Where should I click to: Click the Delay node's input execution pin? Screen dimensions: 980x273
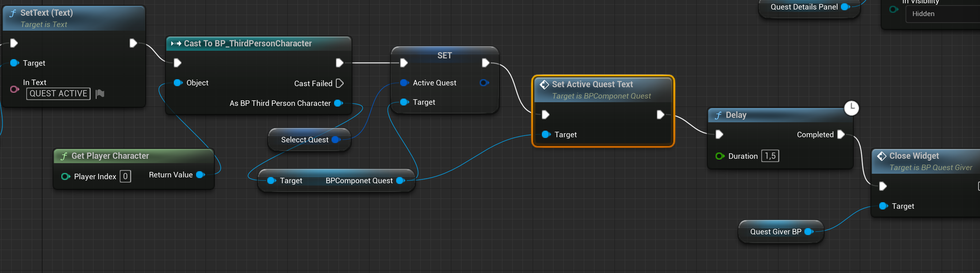coord(719,134)
